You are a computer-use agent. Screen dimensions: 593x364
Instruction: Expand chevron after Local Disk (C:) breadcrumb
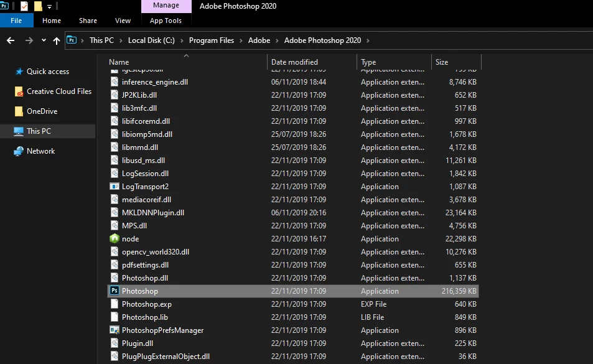pyautogui.click(x=182, y=40)
